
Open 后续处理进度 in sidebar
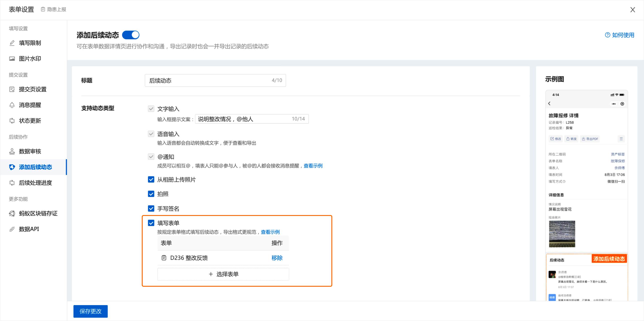point(35,183)
